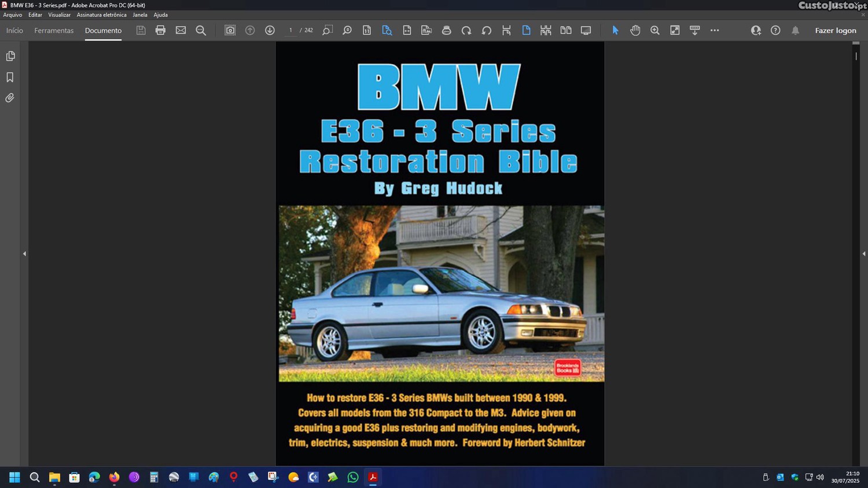Viewport: 868px width, 488px height.
Task: Show more toolbar tools ellipsis
Action: pyautogui.click(x=715, y=30)
